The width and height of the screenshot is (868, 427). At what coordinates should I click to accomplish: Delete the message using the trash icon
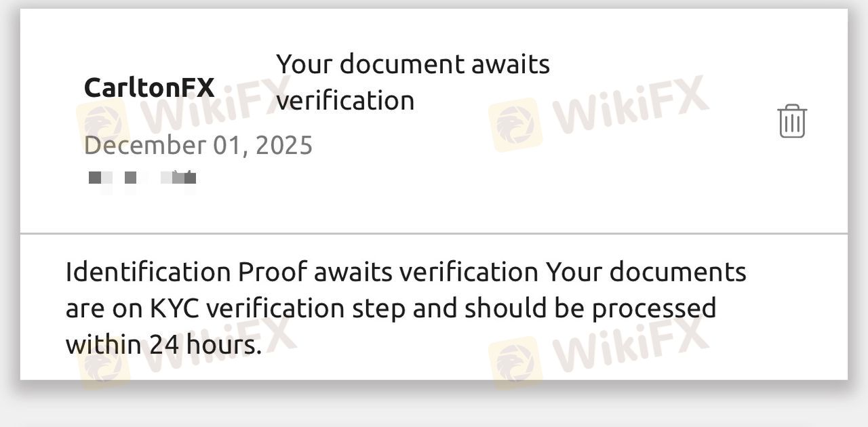(x=791, y=121)
